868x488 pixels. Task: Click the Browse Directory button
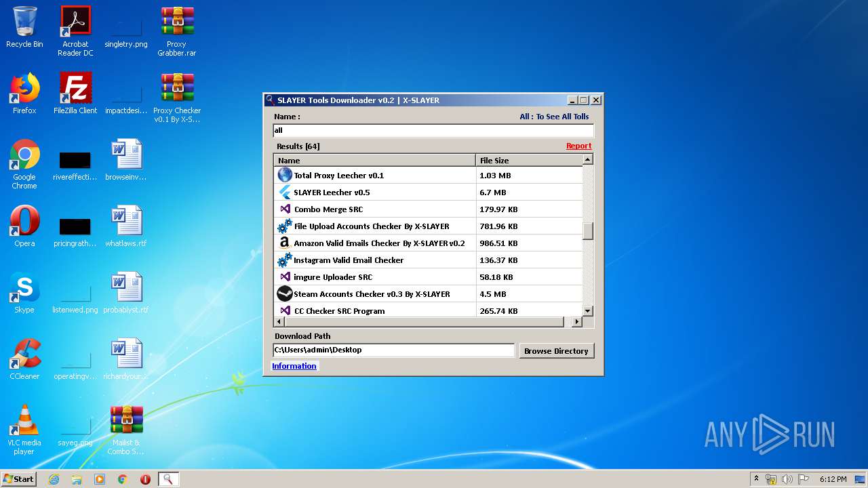coord(556,350)
